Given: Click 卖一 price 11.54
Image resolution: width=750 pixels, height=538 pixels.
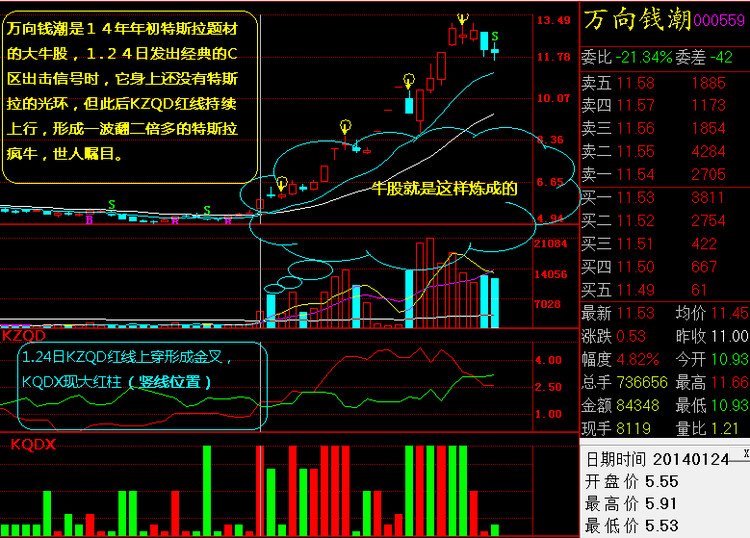Looking at the screenshot, I should pos(635,175).
